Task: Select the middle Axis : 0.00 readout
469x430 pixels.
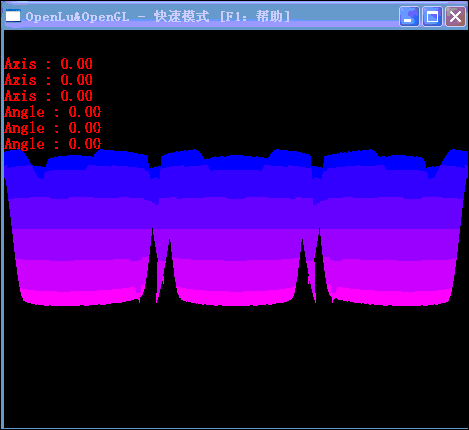Action: coord(48,80)
